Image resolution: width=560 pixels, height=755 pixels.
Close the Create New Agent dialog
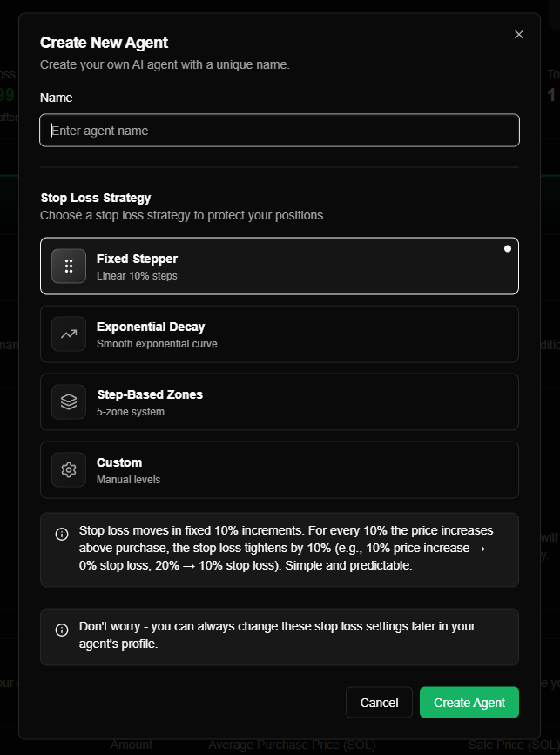point(518,34)
